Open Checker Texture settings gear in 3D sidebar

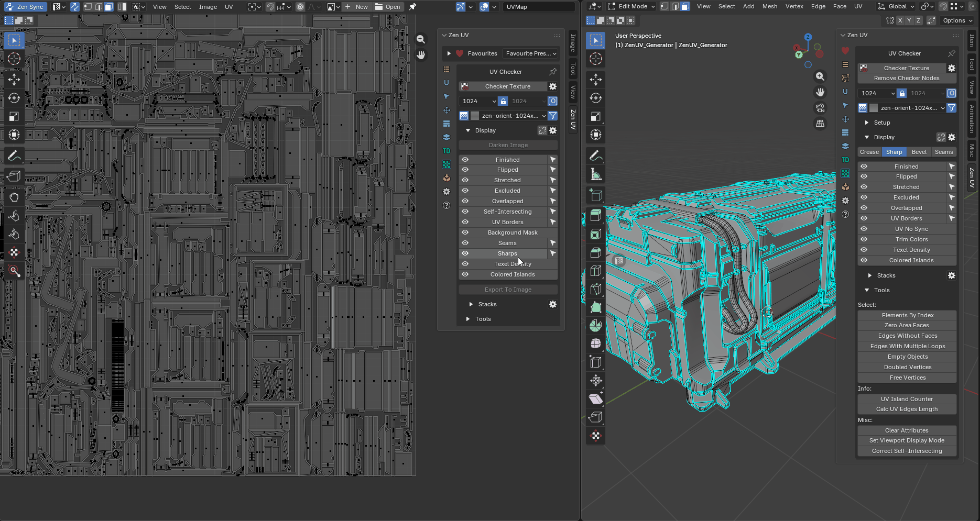[952, 68]
